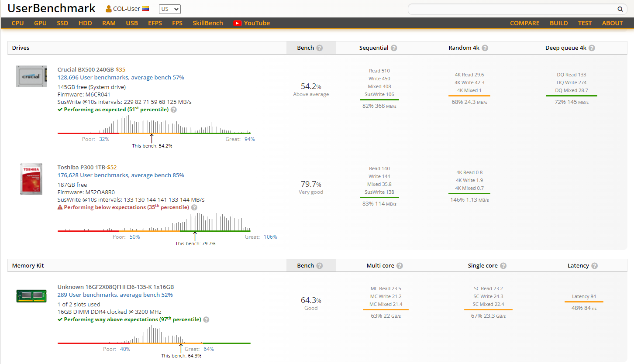
Task: Open help icon next to Sequential
Action: pos(394,48)
